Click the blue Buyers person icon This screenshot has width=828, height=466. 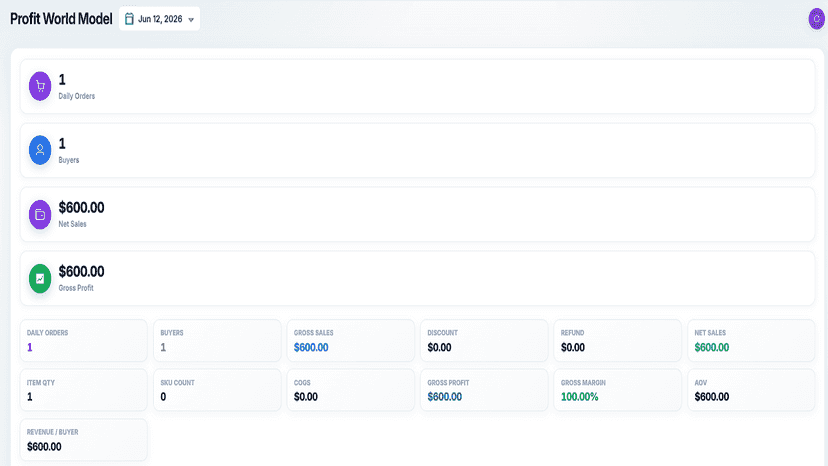(x=40, y=150)
